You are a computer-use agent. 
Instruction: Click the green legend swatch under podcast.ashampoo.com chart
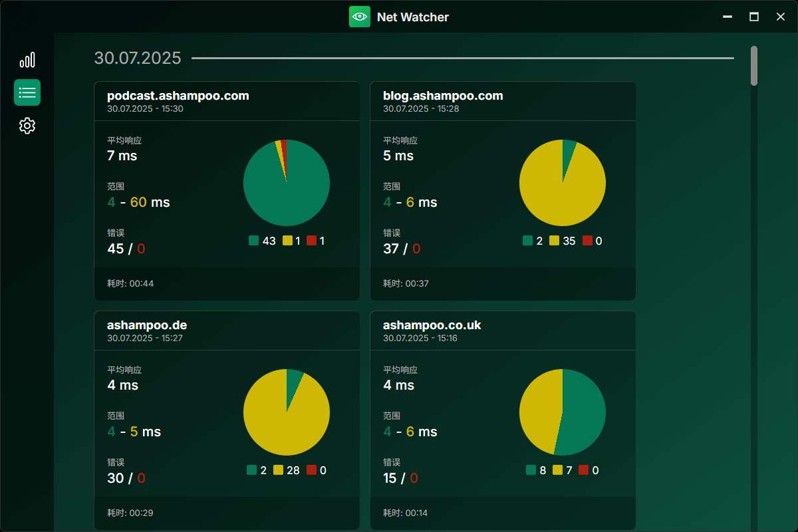pos(254,240)
